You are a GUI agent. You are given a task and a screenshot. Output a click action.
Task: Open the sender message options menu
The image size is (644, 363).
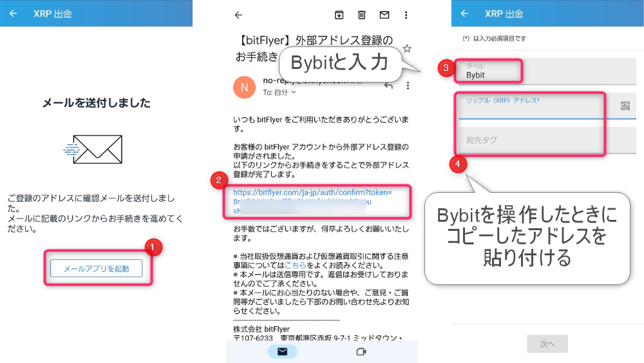[408, 86]
